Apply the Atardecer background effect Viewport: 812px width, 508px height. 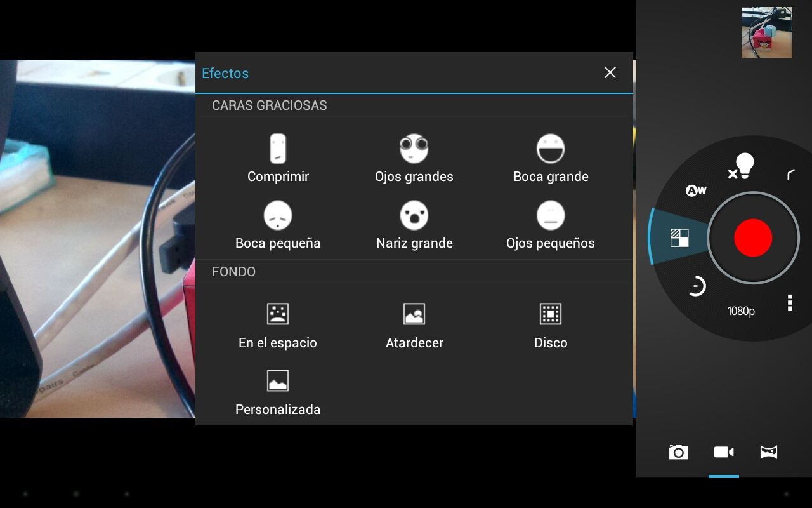(414, 325)
